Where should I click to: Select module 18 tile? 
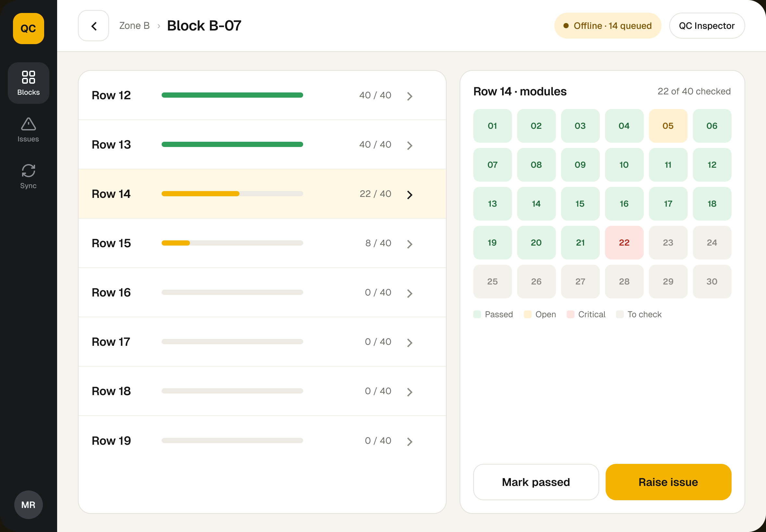pos(712,204)
